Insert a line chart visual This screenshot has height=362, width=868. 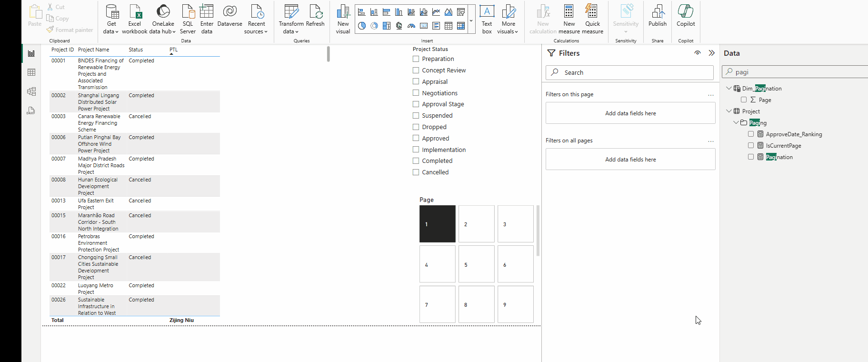(436, 12)
